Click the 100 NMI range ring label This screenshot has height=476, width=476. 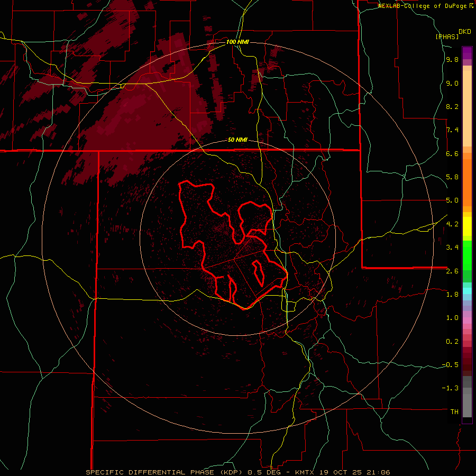(237, 42)
